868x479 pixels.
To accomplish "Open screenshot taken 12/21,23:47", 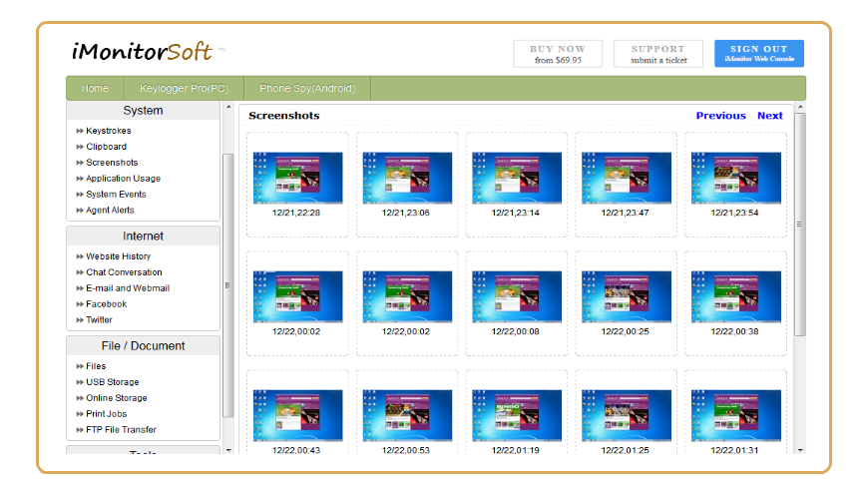I will [x=627, y=178].
